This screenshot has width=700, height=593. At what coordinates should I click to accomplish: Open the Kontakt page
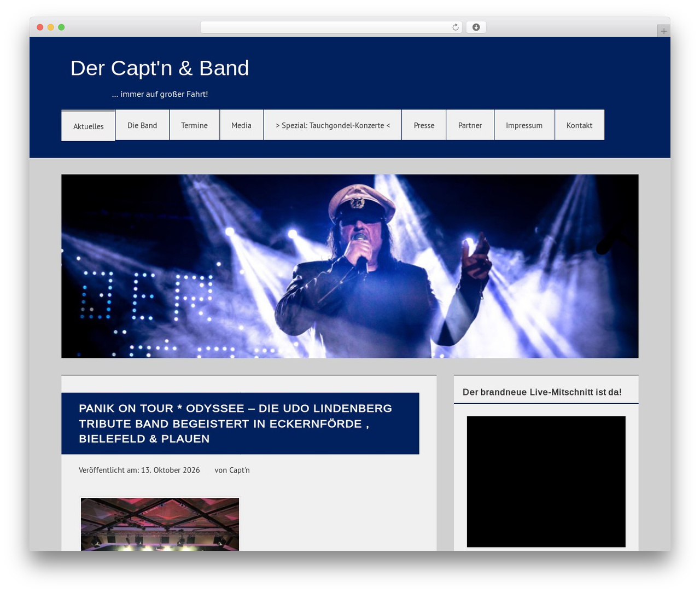(579, 125)
